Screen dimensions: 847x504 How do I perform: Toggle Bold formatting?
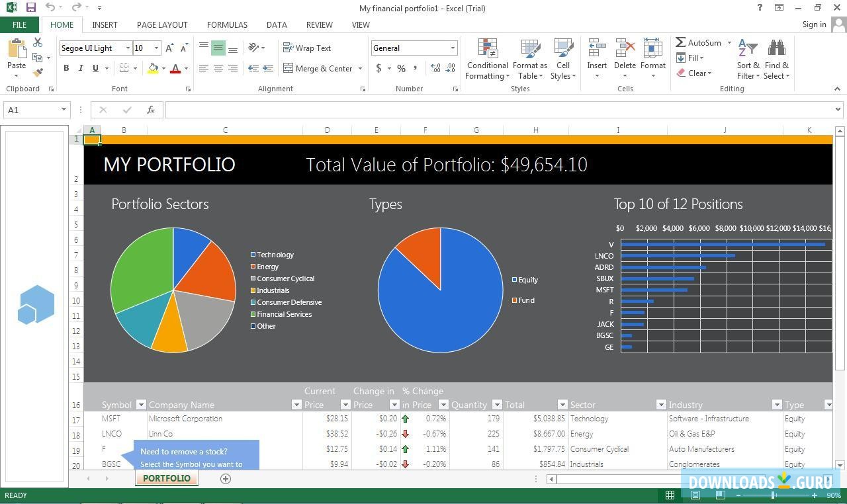(66, 68)
